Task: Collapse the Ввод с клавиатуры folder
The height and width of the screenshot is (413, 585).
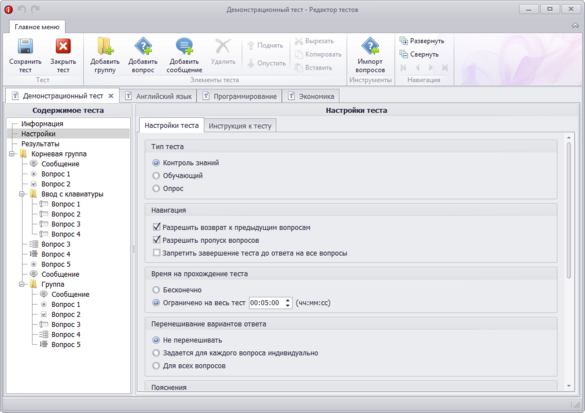Action: coord(22,194)
